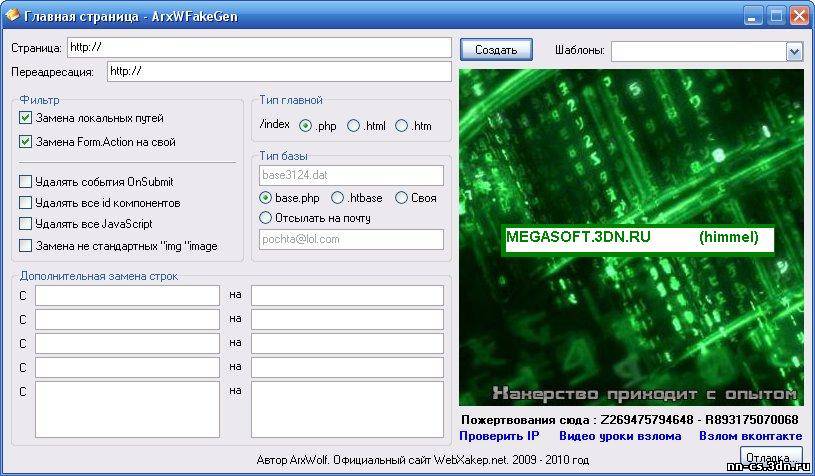Focus the Переадресация URL field

279,71
